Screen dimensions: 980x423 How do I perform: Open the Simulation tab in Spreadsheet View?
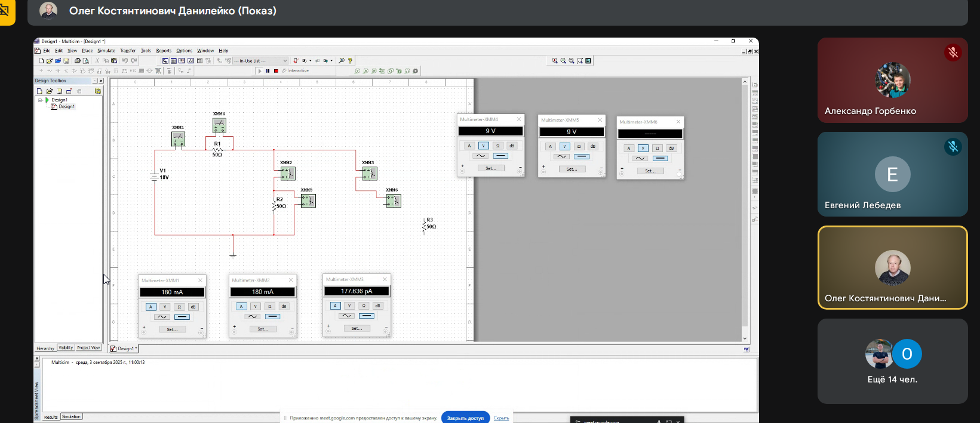(x=71, y=417)
